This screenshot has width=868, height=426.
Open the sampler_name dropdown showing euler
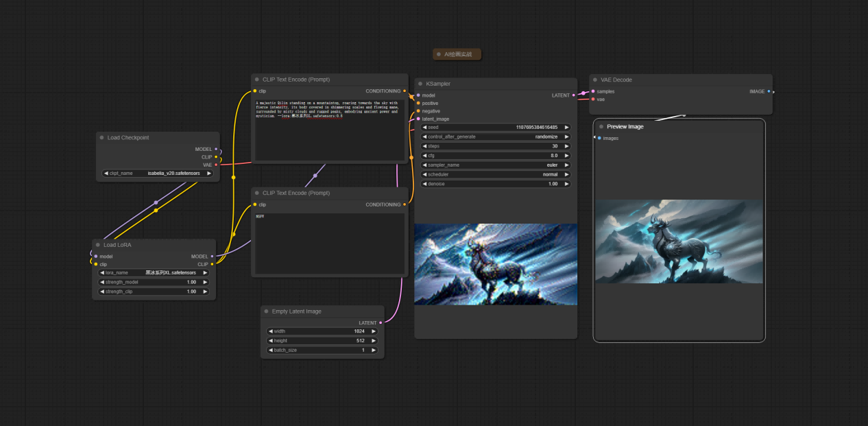tap(495, 165)
